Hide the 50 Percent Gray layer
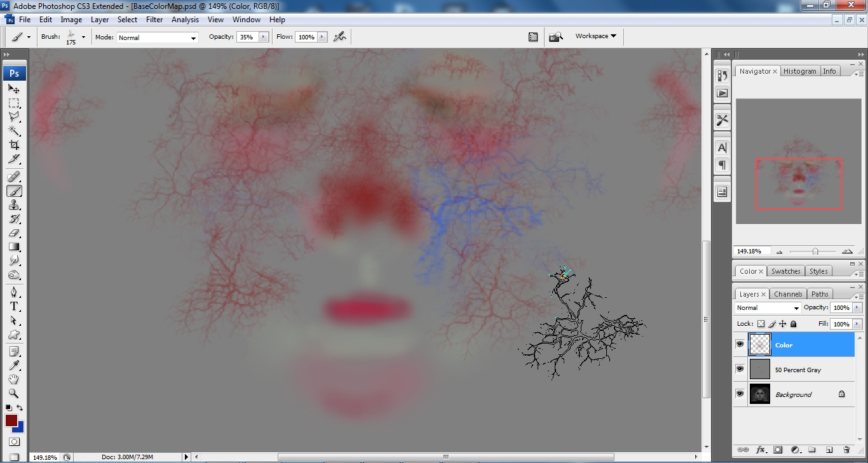The width and height of the screenshot is (868, 463). click(740, 369)
